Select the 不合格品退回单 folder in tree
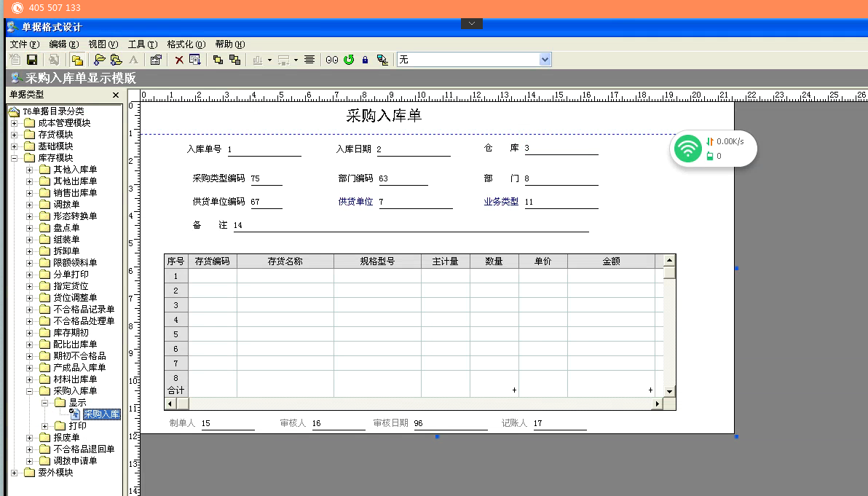This screenshot has width=868, height=496. coord(84,449)
